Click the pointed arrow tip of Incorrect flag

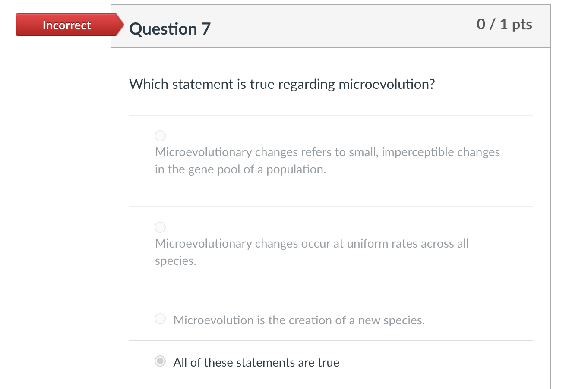pos(120,25)
